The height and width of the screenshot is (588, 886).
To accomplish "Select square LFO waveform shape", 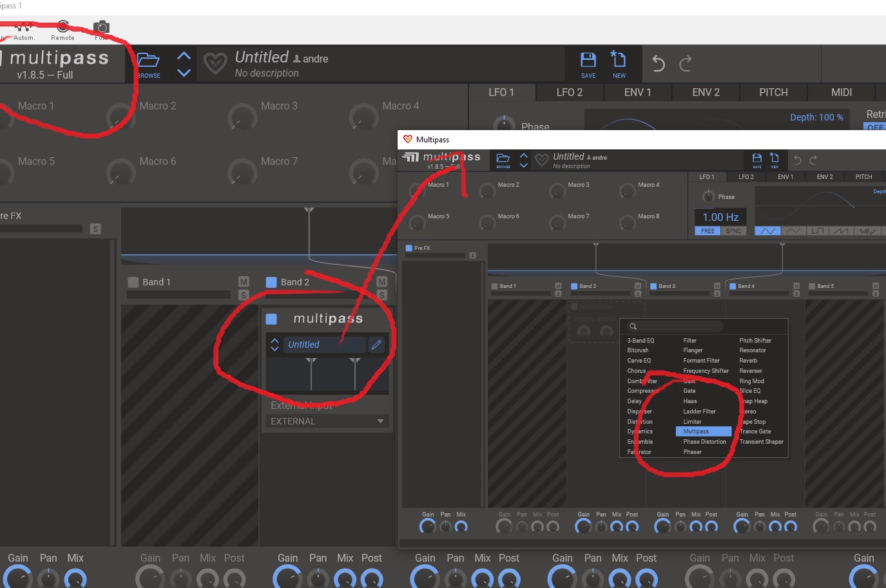I will 818,231.
